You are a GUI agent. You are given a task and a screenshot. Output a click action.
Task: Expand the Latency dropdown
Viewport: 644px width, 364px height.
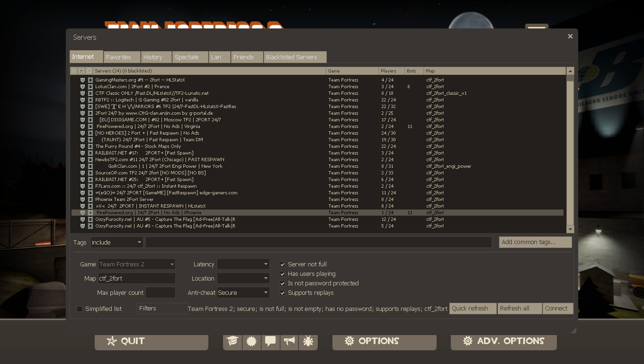coord(243,264)
